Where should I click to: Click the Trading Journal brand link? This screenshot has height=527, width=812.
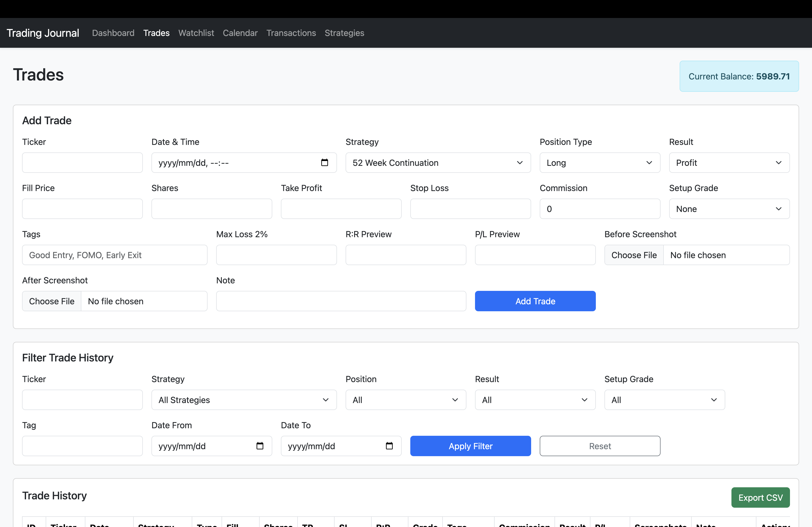coord(43,33)
